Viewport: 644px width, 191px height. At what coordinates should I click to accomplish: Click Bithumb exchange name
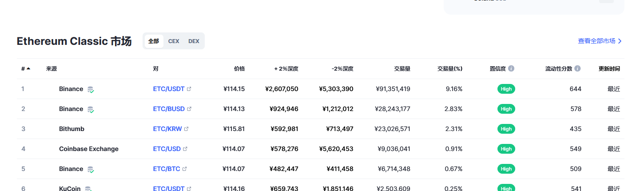(x=72, y=129)
